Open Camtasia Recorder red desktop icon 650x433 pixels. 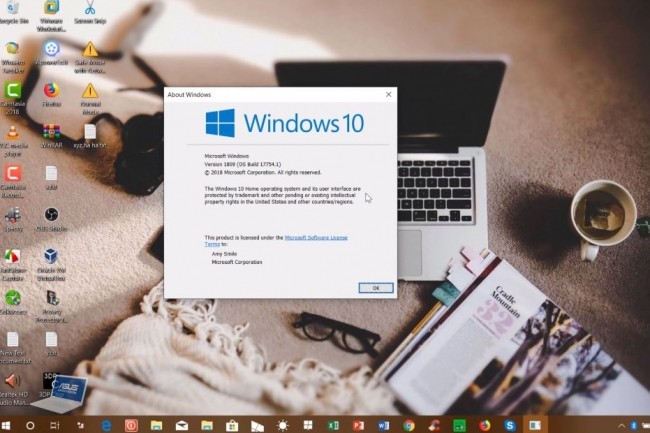click(13, 181)
